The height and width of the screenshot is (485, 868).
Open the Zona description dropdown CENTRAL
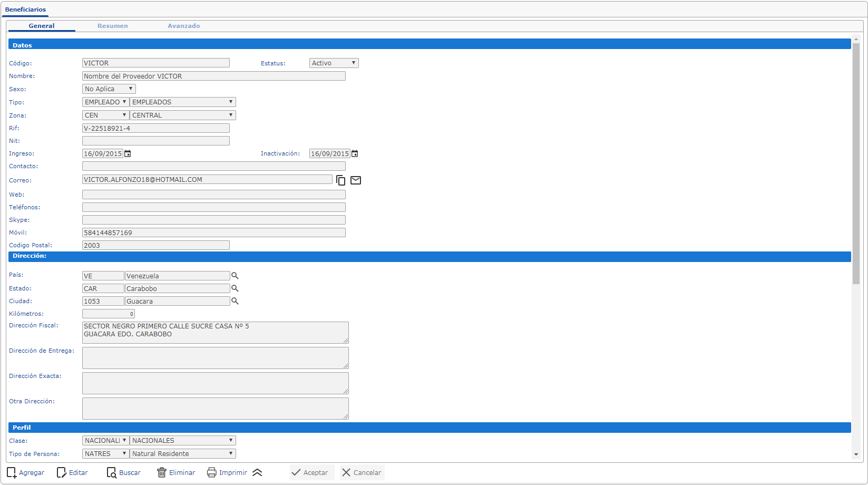click(183, 115)
